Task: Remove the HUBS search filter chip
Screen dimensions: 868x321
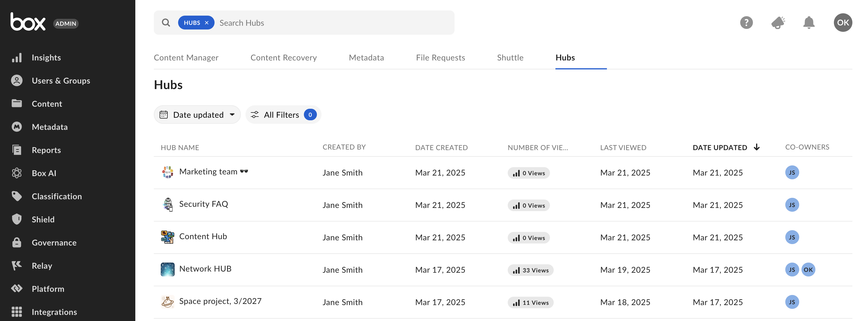Action: pos(206,23)
